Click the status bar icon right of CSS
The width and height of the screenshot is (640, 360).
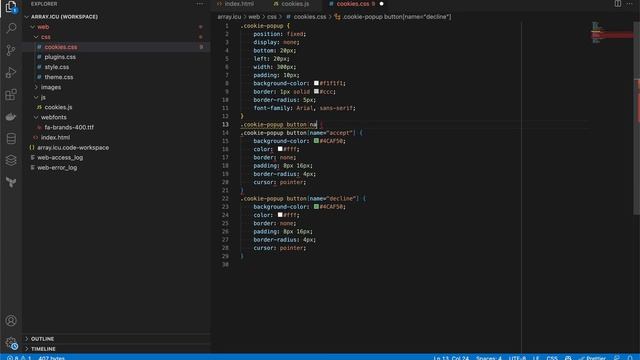pyautogui.click(x=568, y=358)
